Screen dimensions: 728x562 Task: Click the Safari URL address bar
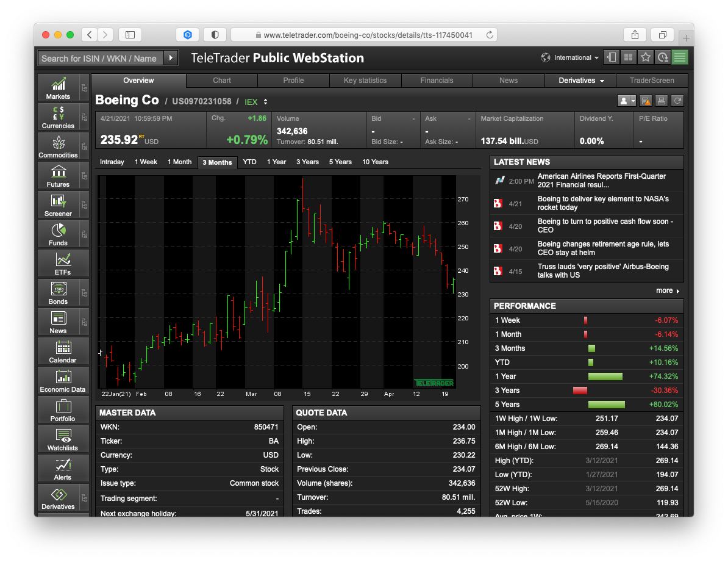(x=363, y=35)
